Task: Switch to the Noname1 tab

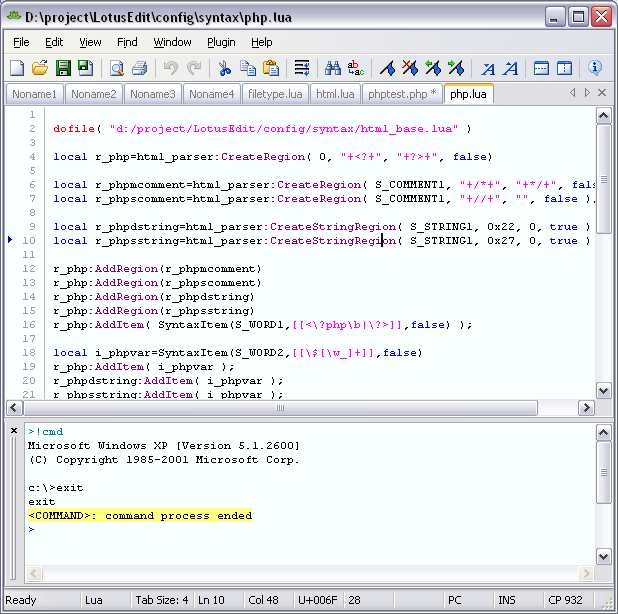Action: 34,94
